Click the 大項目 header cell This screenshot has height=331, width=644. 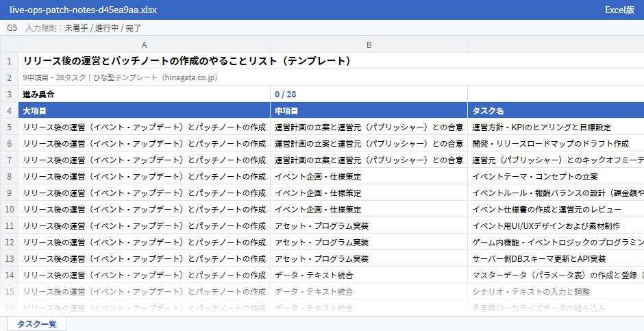(144, 110)
